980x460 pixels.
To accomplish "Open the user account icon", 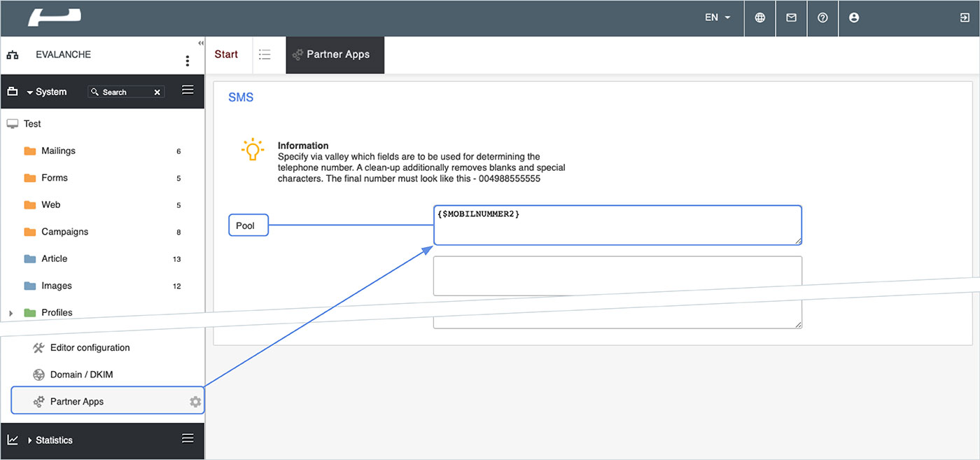I will [x=853, y=18].
